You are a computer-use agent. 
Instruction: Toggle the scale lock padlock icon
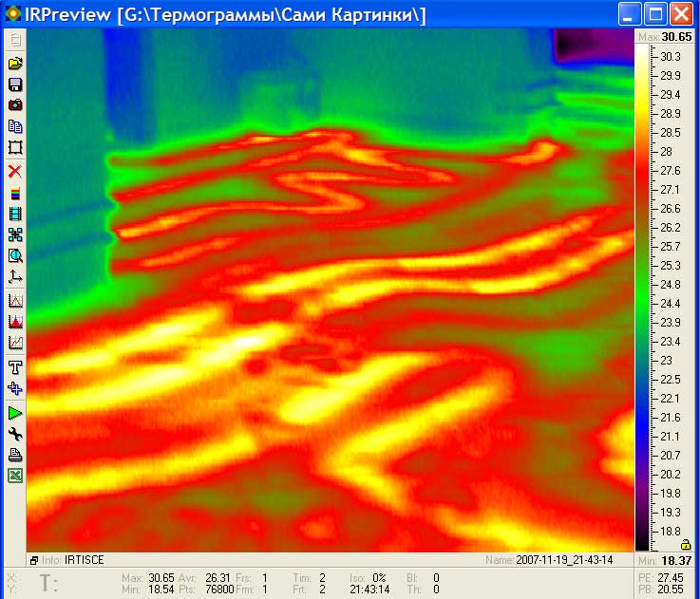pyautogui.click(x=685, y=545)
